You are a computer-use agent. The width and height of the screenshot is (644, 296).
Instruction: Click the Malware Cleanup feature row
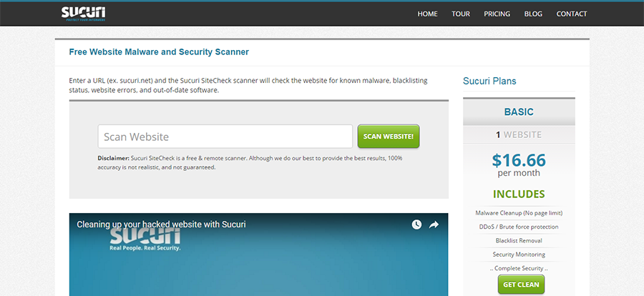click(519, 213)
